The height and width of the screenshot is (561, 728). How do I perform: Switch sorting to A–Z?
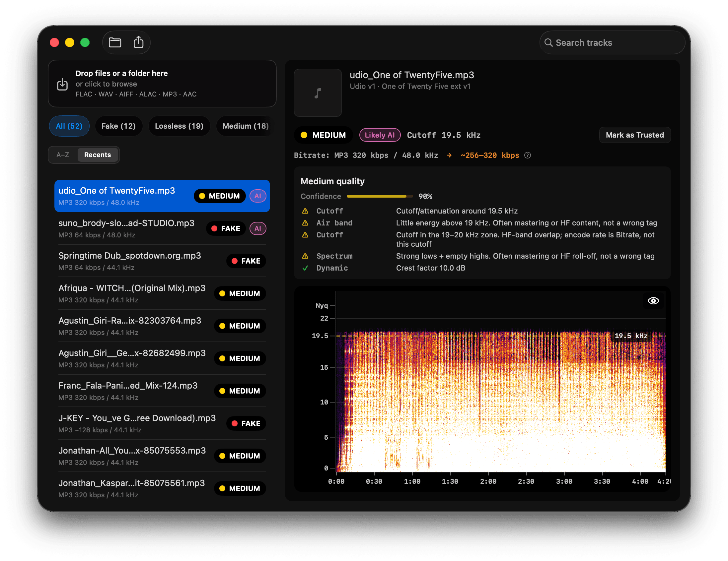pos(63,155)
